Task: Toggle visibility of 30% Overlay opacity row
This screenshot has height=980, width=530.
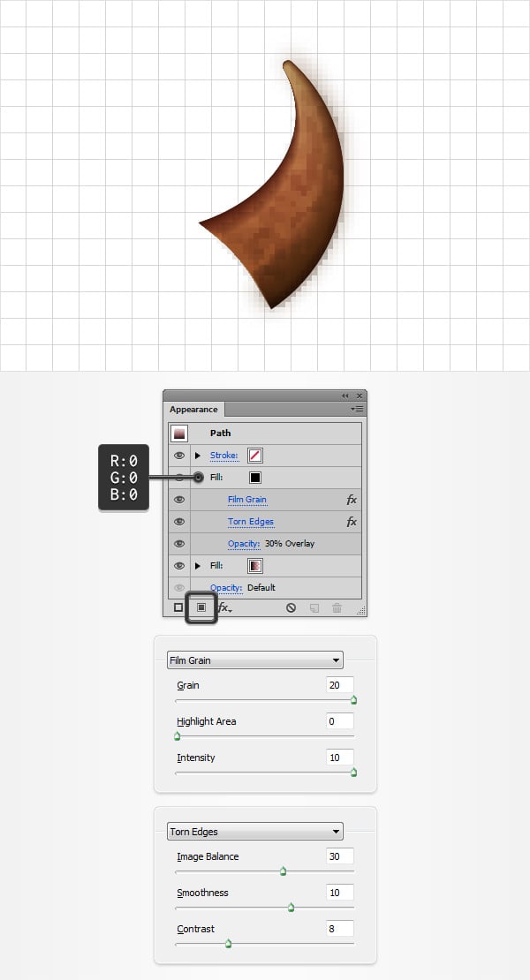Action: 179,544
